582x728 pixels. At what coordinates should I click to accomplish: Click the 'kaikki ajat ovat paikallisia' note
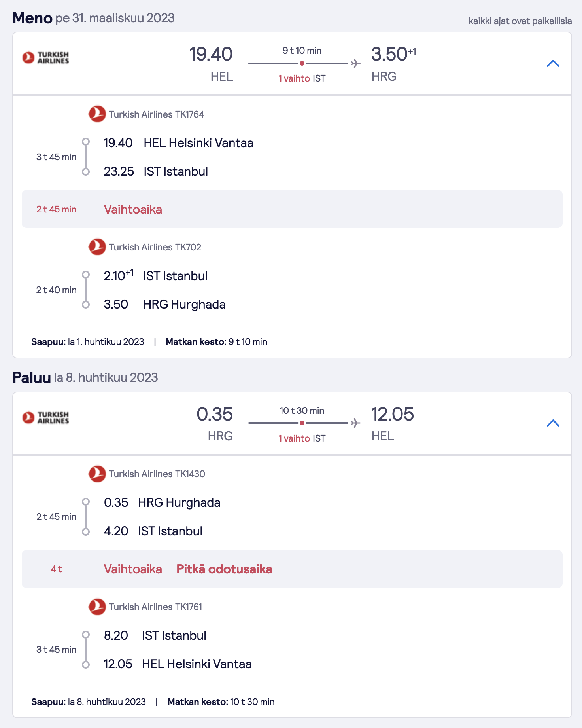[x=520, y=21]
